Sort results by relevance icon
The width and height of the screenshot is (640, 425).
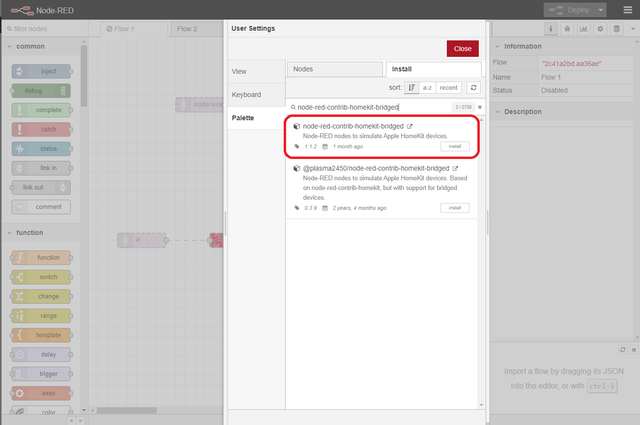pyautogui.click(x=411, y=88)
